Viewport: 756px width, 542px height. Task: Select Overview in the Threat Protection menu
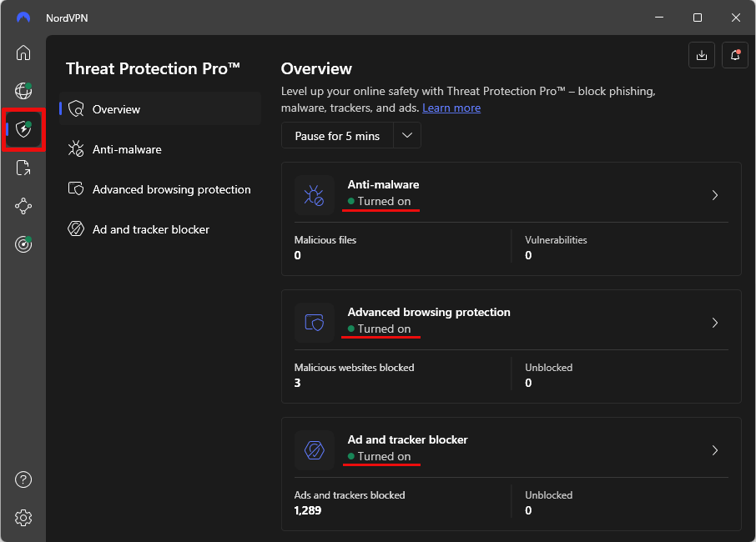pos(160,109)
